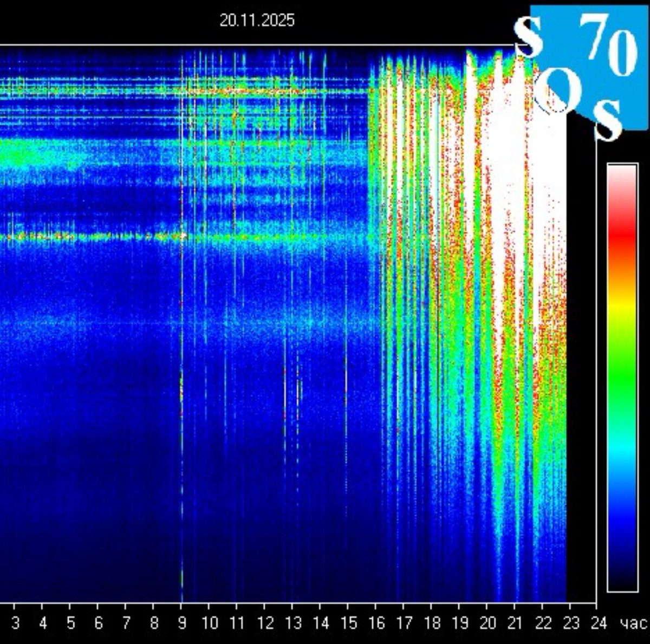Select hour 24 at the axis end

[597, 623]
